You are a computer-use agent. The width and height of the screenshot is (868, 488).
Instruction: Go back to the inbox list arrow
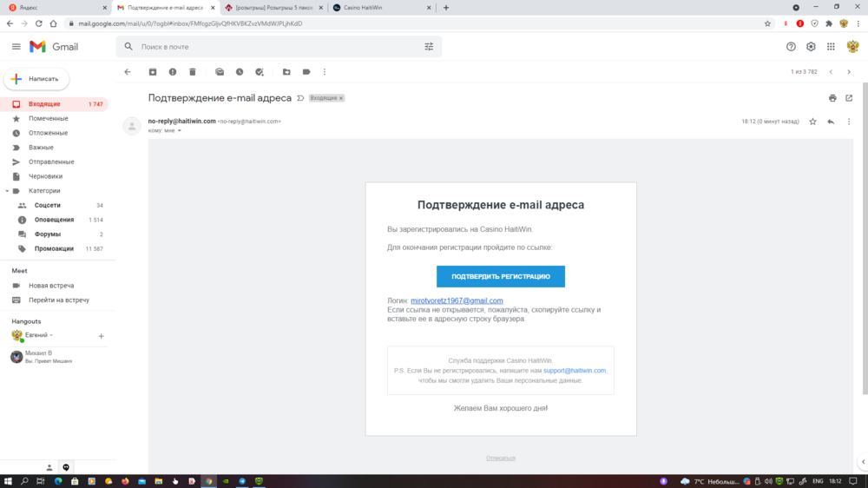click(x=128, y=72)
